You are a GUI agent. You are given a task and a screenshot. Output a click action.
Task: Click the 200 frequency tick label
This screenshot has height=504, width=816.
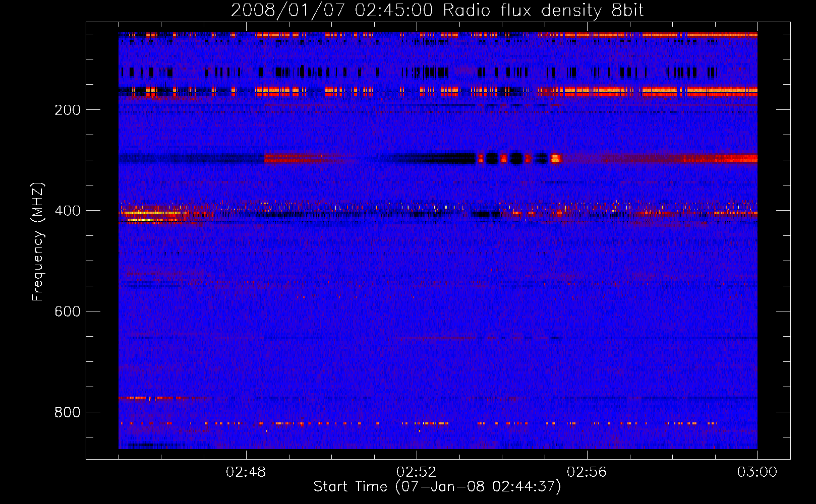pos(68,110)
